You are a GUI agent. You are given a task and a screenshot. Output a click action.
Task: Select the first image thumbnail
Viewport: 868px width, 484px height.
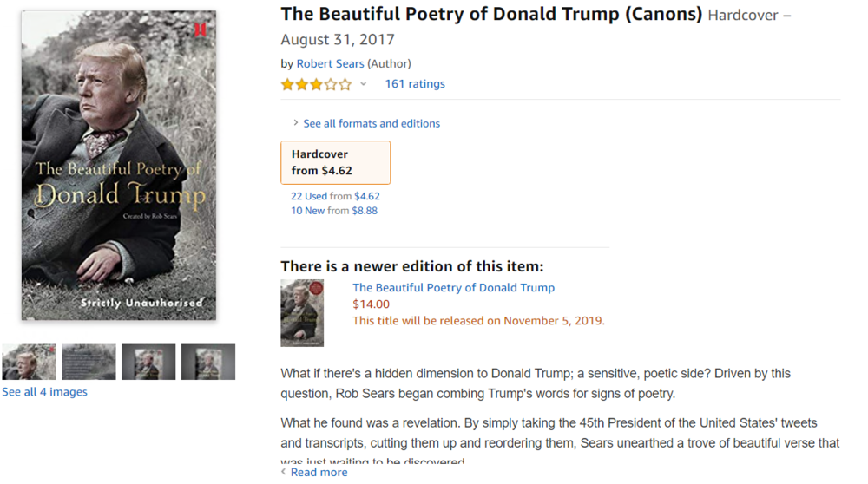point(29,362)
